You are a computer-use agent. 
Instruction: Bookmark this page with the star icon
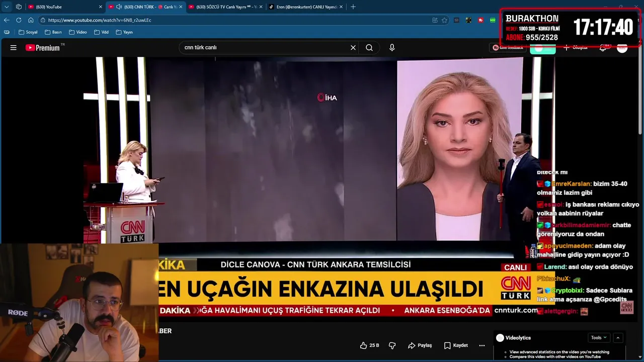coord(444,20)
